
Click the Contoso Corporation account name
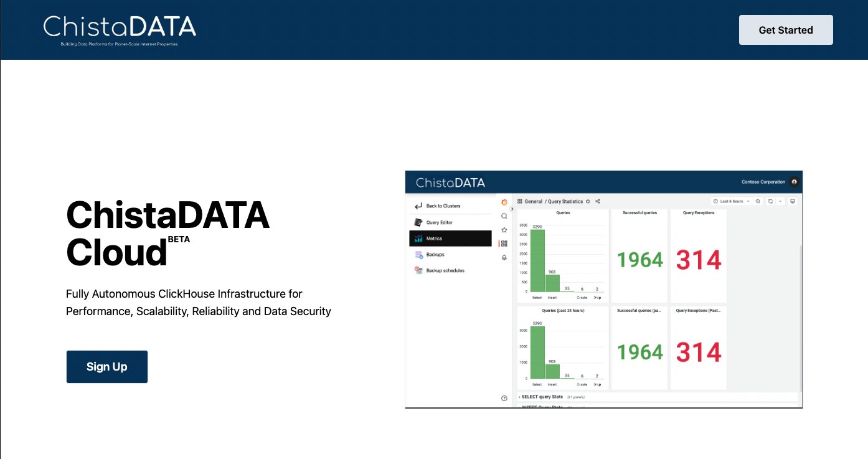coord(763,182)
